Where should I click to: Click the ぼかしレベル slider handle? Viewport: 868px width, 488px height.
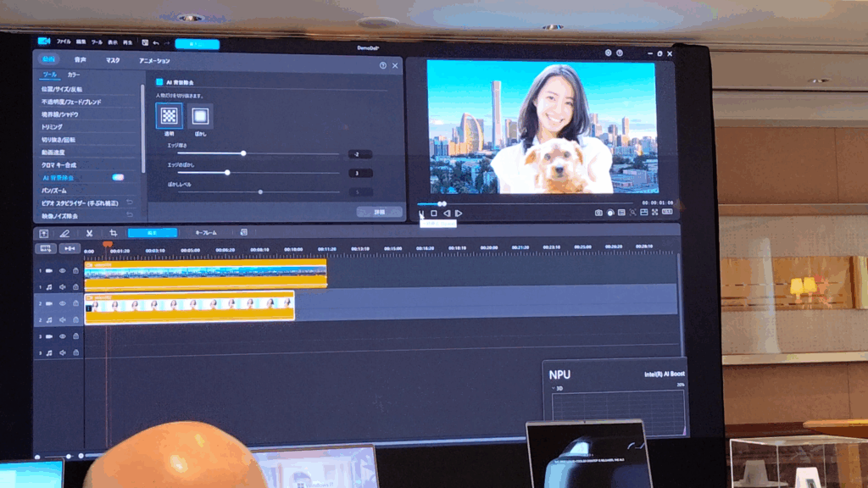pos(260,192)
